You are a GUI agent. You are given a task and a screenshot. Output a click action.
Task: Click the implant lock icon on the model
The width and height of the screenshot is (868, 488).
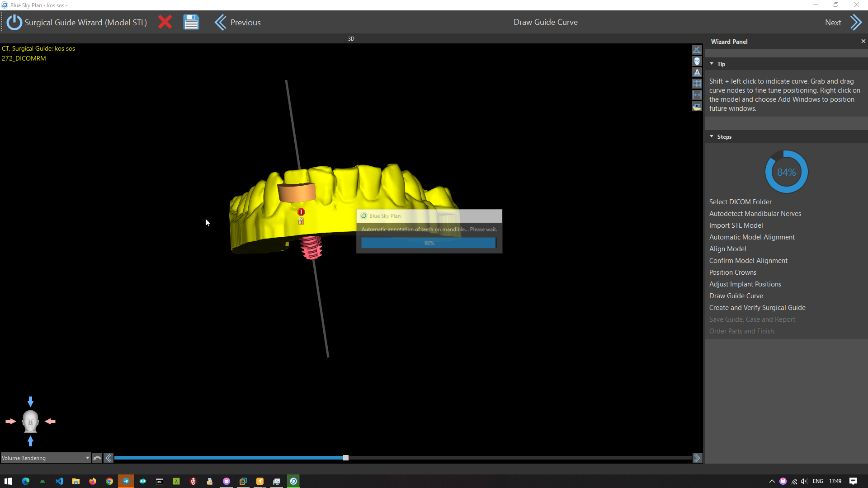tap(301, 221)
